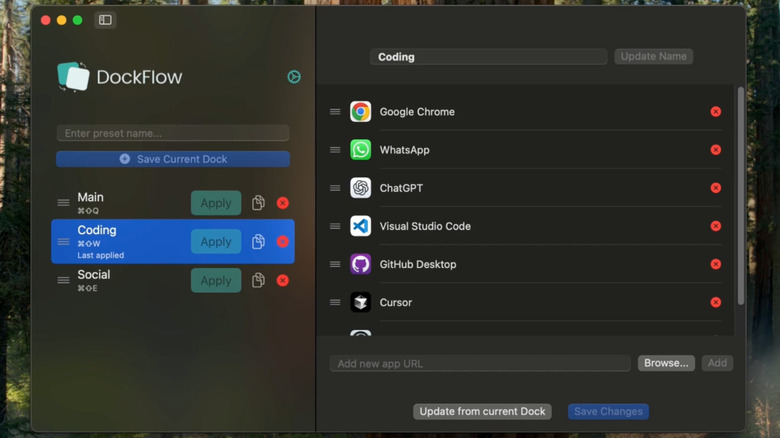Open the DockFlow settings circle icon
This screenshot has height=438, width=780.
point(294,77)
